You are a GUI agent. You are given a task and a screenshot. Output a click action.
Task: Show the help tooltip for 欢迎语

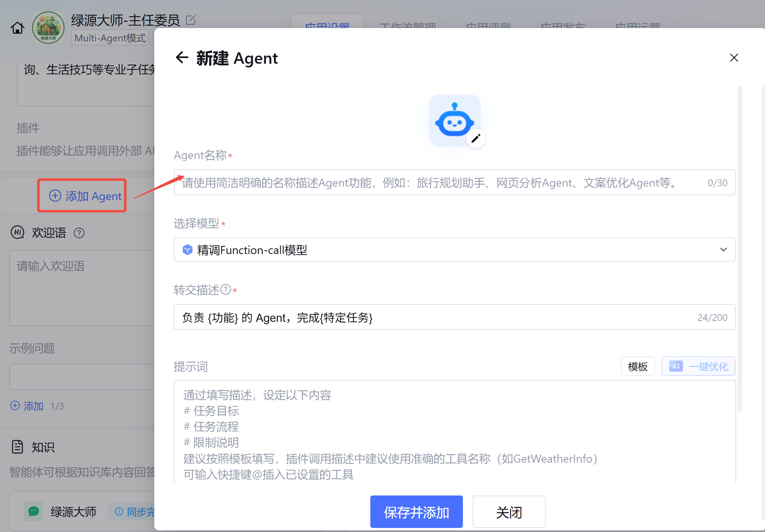pyautogui.click(x=79, y=233)
